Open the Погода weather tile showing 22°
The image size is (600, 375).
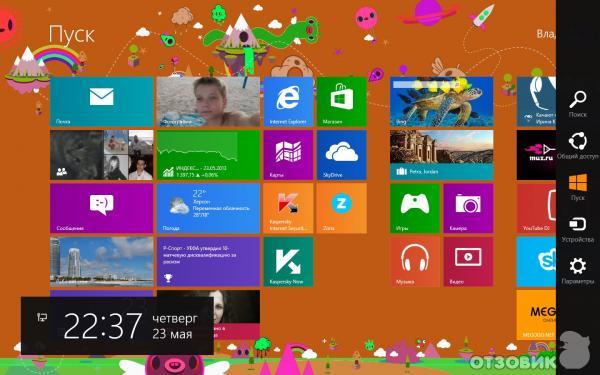[208, 208]
